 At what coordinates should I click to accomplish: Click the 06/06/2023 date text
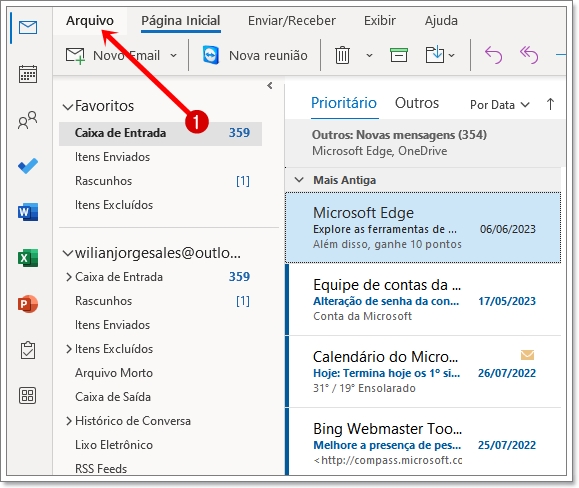[x=507, y=229]
